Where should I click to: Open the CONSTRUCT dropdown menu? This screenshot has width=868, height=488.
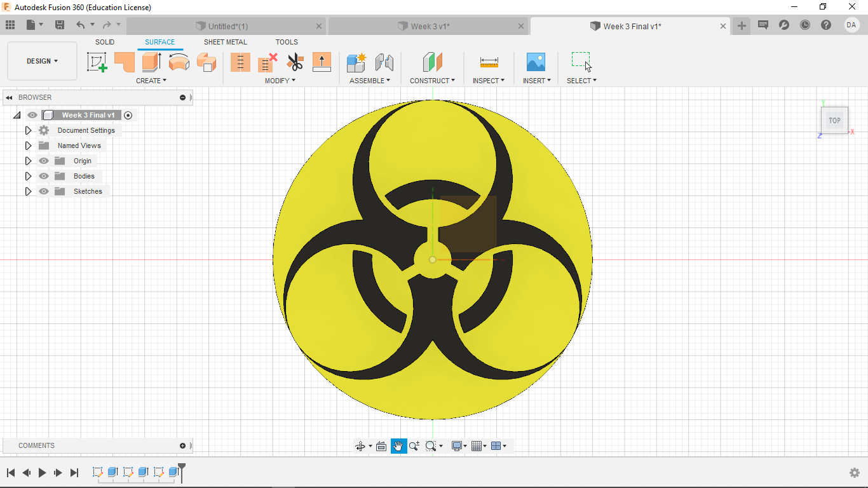tap(432, 81)
